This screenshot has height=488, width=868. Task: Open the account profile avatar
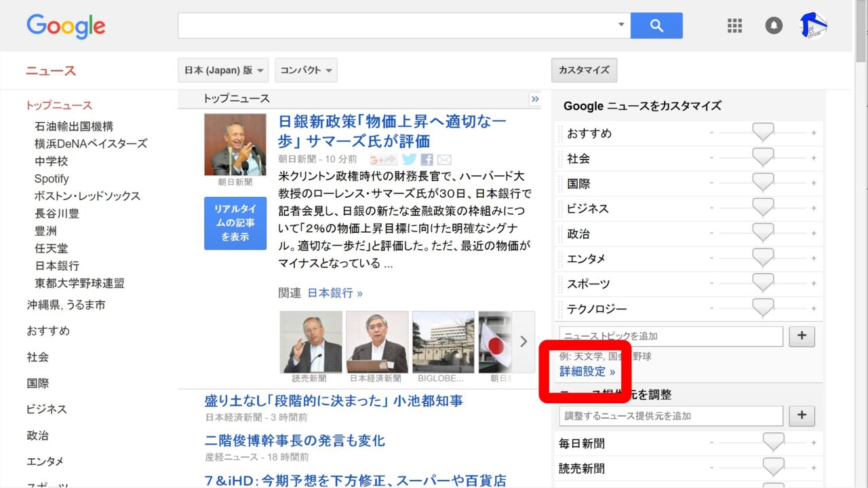click(813, 26)
